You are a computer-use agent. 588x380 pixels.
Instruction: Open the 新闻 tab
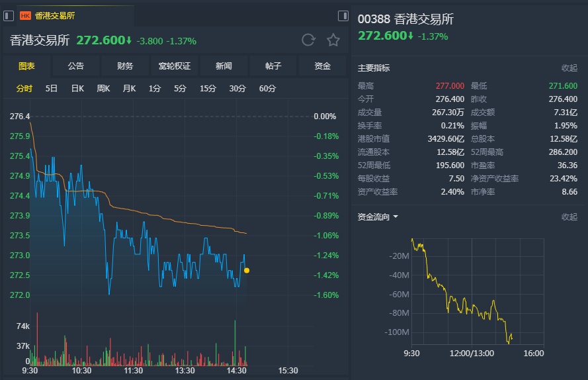[x=224, y=66]
